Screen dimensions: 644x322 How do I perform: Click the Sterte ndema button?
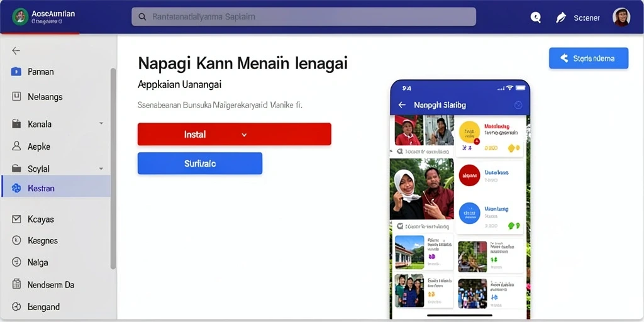point(589,58)
